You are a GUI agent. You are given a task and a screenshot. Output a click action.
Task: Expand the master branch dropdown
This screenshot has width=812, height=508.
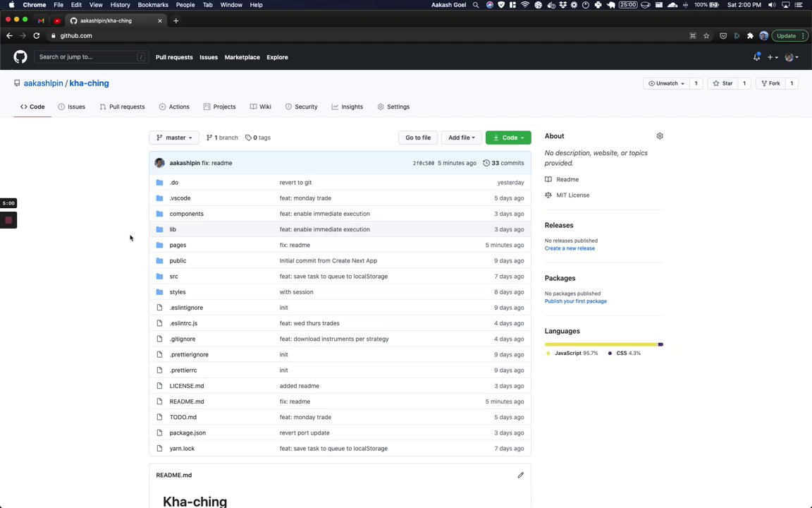[174, 138]
